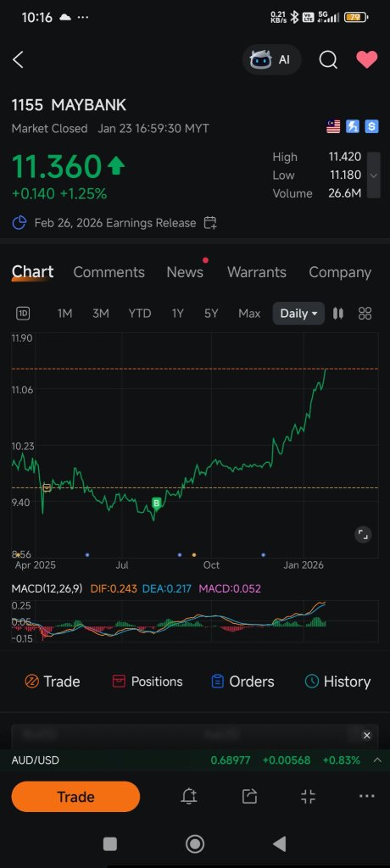Open the more options ellipsis icon
Screen dimensions: 390x868
(367, 797)
